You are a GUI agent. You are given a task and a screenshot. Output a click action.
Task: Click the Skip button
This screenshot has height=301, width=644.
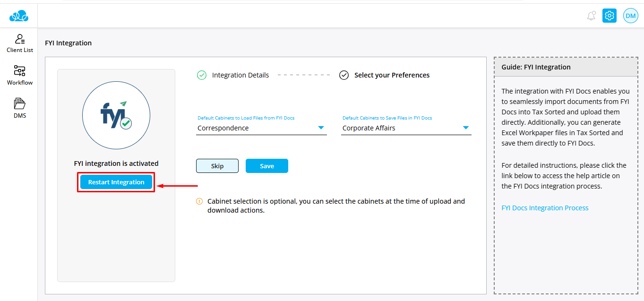(x=217, y=166)
